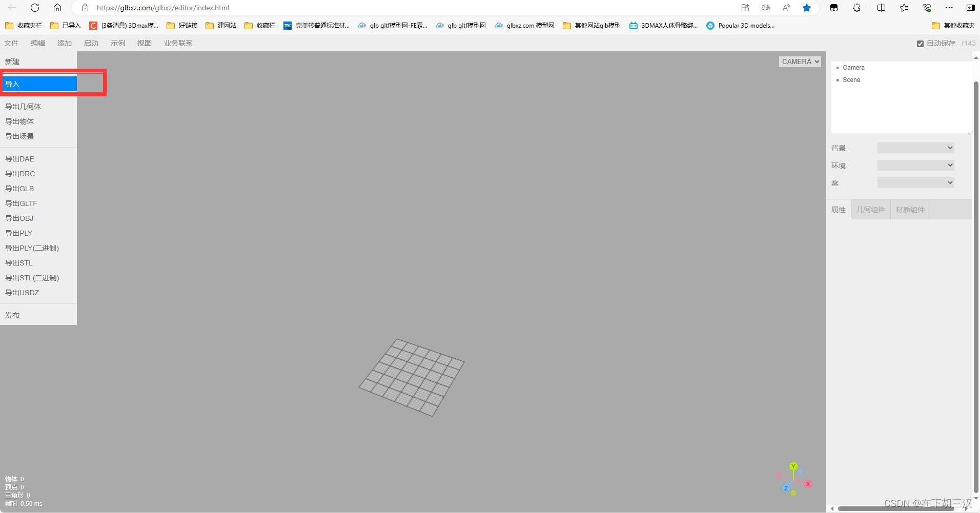The height and width of the screenshot is (513, 980).
Task: Click the browser address bar URL
Action: pos(163,8)
